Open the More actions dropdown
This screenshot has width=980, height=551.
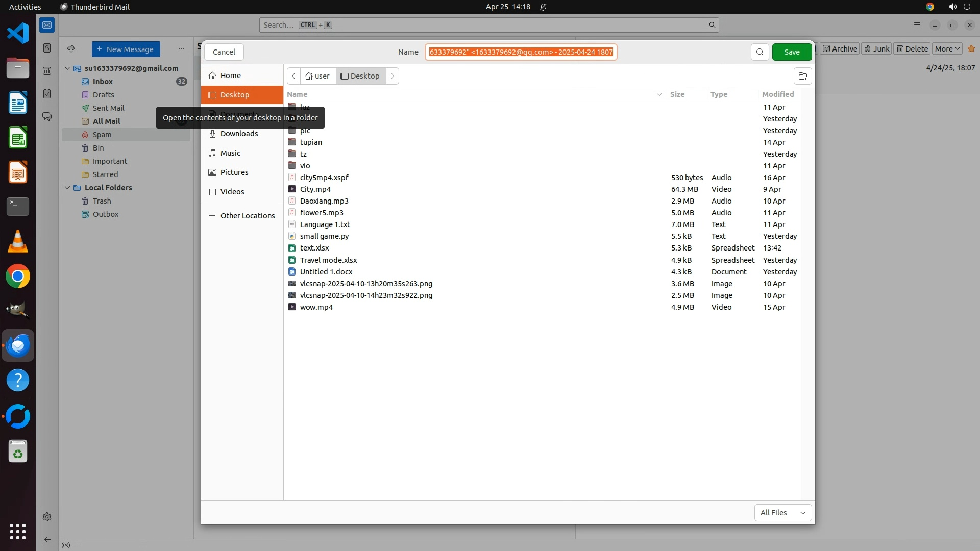(x=947, y=49)
